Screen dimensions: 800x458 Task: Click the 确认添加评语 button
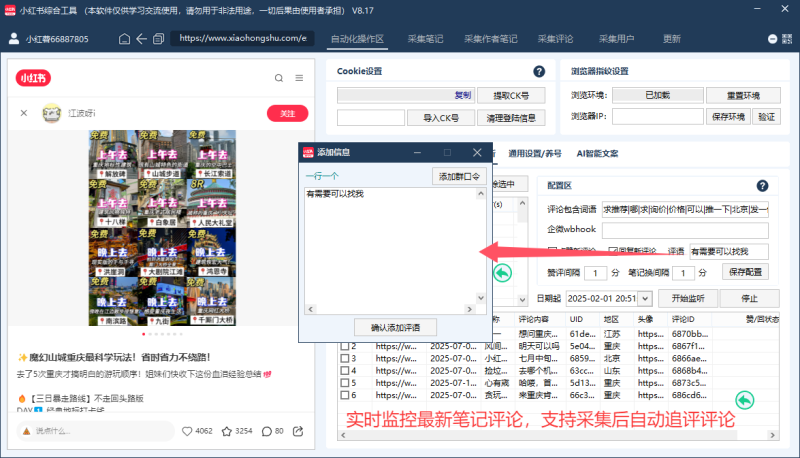coord(395,327)
